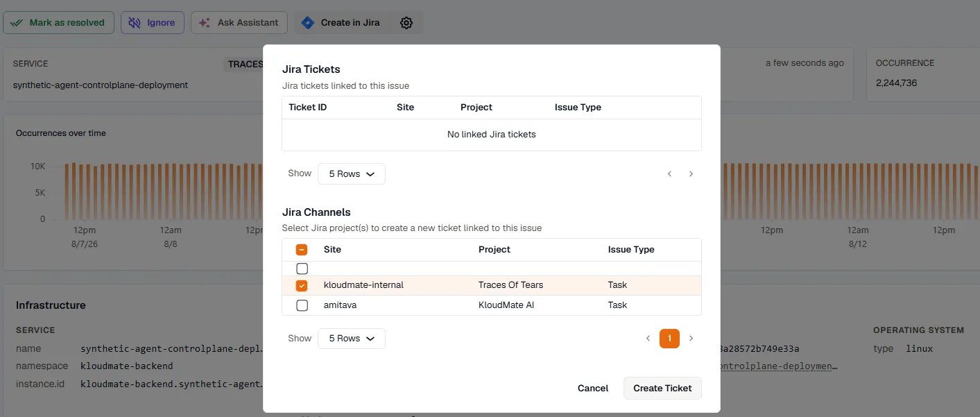Go to next page of Jira Tickets
This screenshot has width=980, height=417.
pos(691,174)
